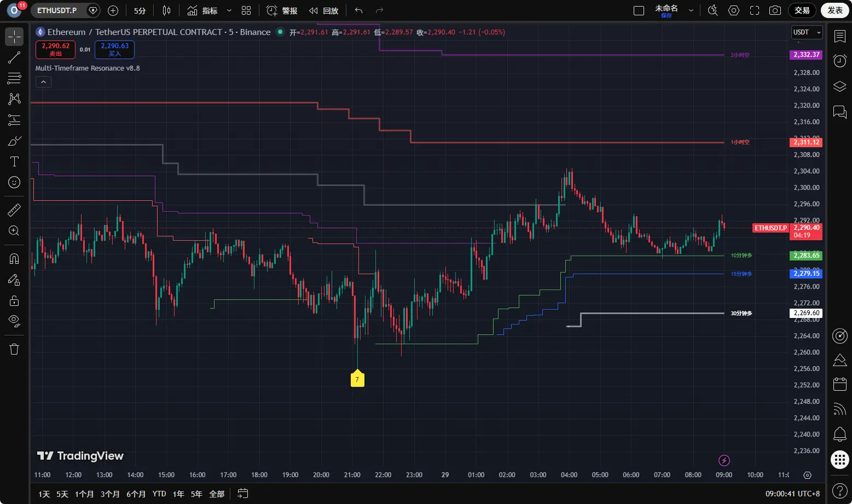Image resolution: width=852 pixels, height=504 pixels.
Task: Expand favorite indicators chevron next to 指标
Action: pyautogui.click(x=229, y=10)
